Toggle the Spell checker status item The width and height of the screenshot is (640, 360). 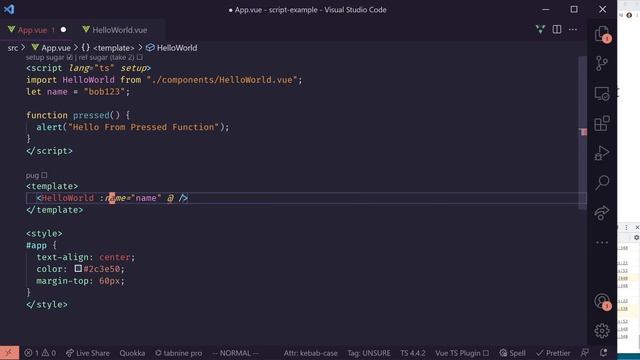pyautogui.click(x=513, y=353)
